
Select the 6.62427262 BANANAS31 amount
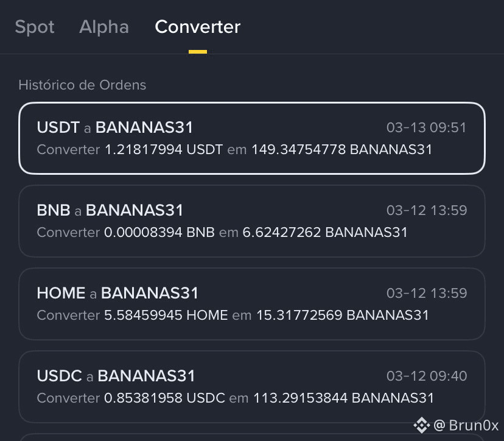tap(325, 232)
